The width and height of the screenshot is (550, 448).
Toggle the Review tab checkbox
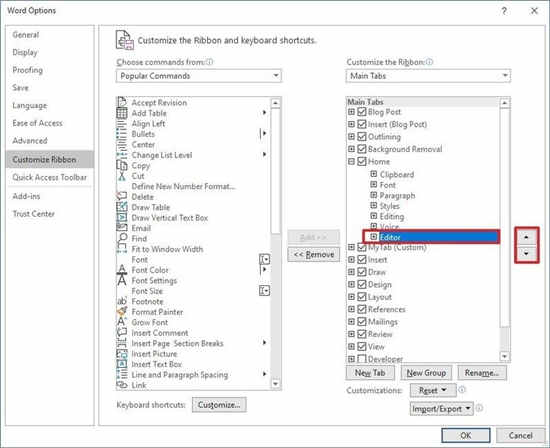coord(362,334)
